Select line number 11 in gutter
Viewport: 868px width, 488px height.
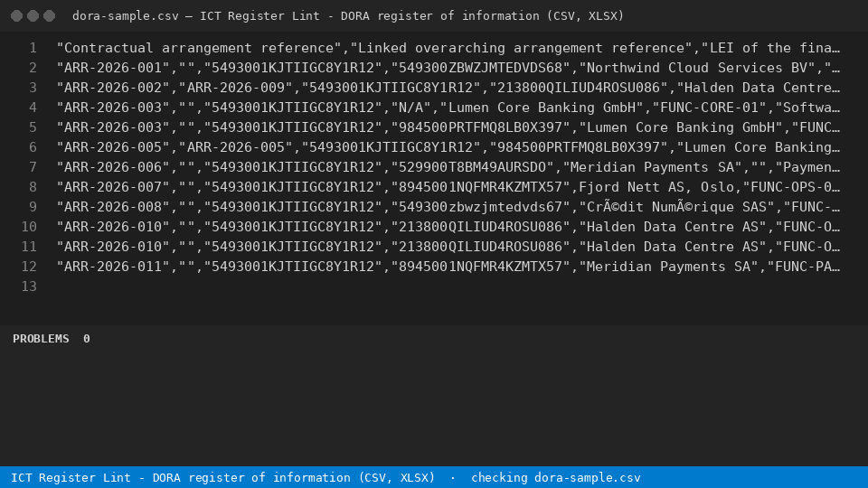coord(29,248)
